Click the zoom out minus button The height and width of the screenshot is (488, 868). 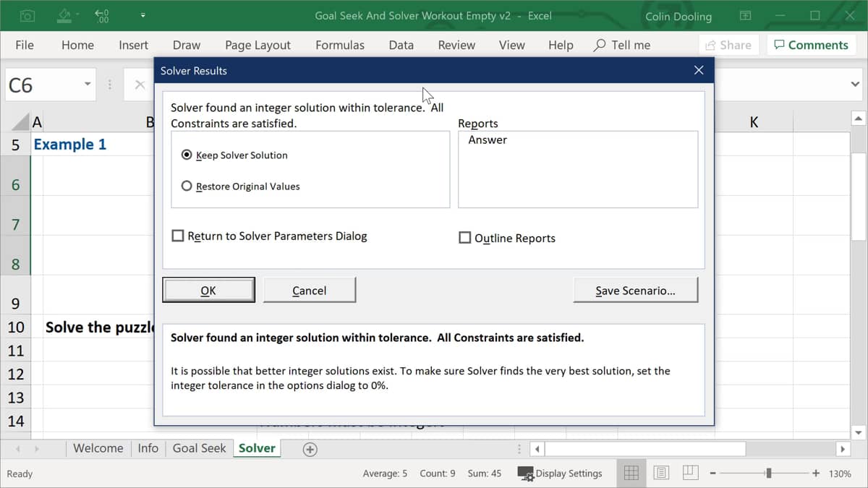(x=713, y=474)
